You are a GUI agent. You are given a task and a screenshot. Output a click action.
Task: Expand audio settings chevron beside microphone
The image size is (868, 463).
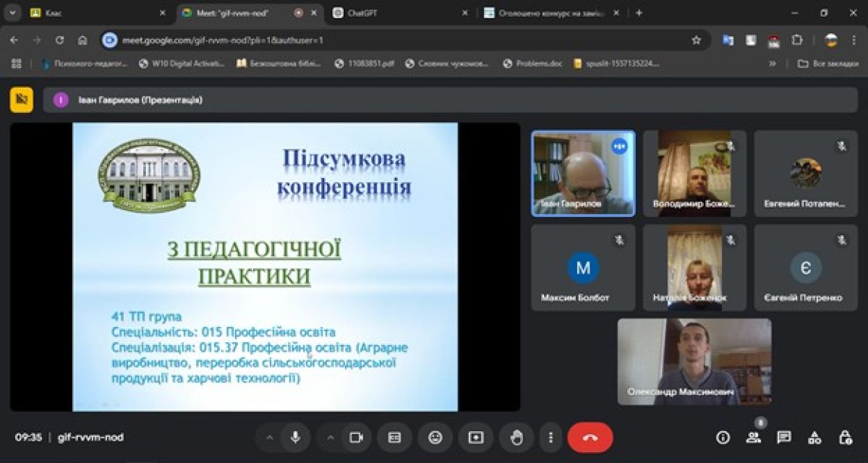tap(270, 438)
